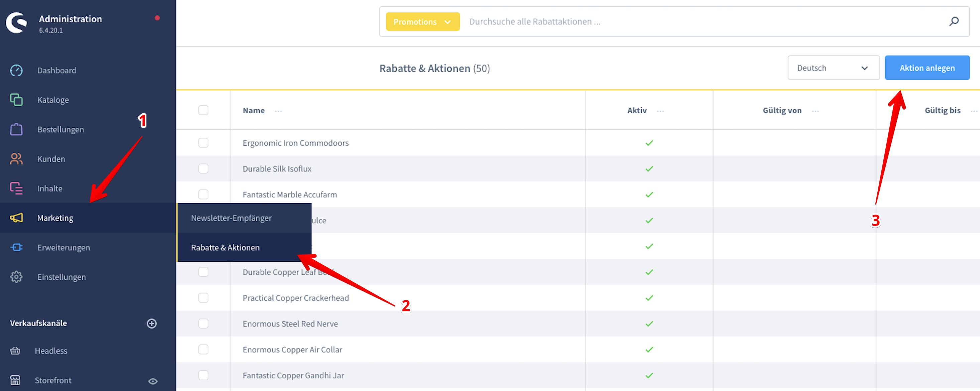Viewport: 980px width, 391px height.
Task: Open Name column options ellipsis
Action: tap(278, 111)
